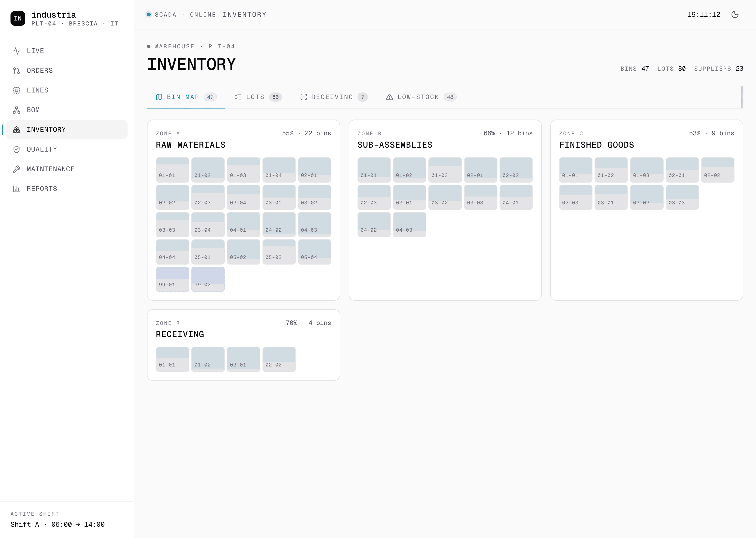Click the Quality shield-check icon

17,149
